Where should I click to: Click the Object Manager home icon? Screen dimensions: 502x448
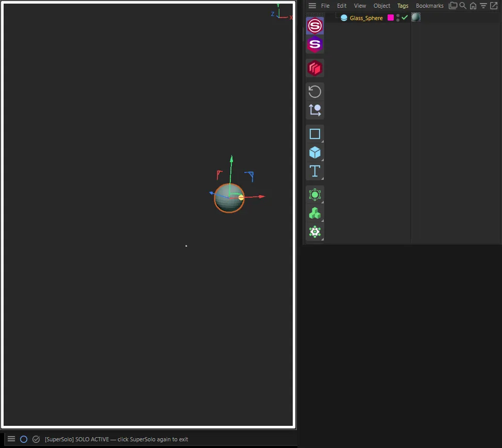tap(473, 6)
